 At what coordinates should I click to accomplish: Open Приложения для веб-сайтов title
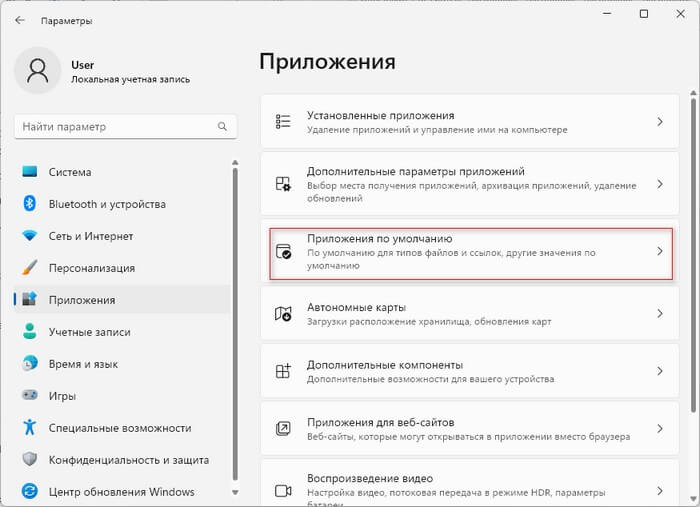pos(381,422)
